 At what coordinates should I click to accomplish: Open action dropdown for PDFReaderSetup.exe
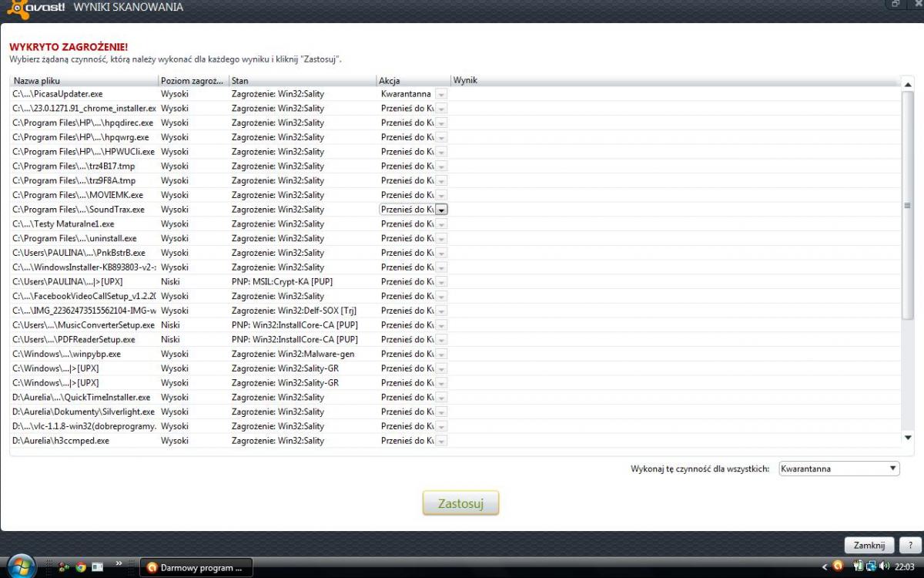pos(441,340)
